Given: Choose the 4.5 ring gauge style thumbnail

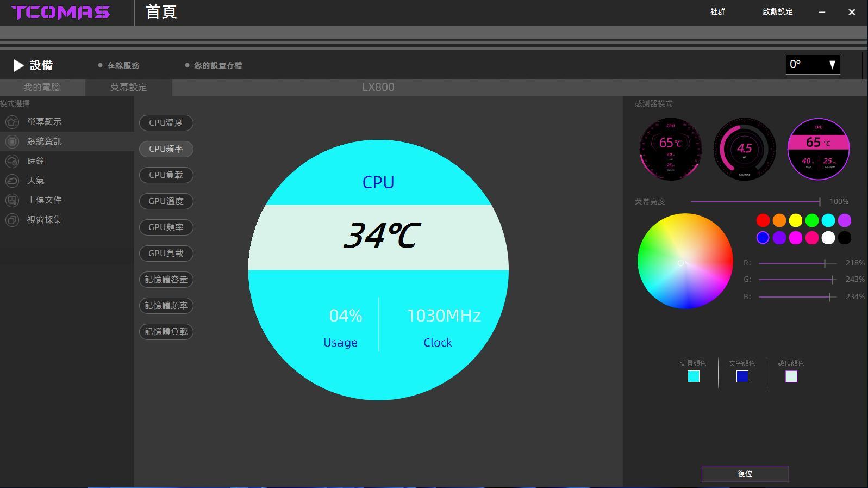Looking at the screenshot, I should point(745,149).
